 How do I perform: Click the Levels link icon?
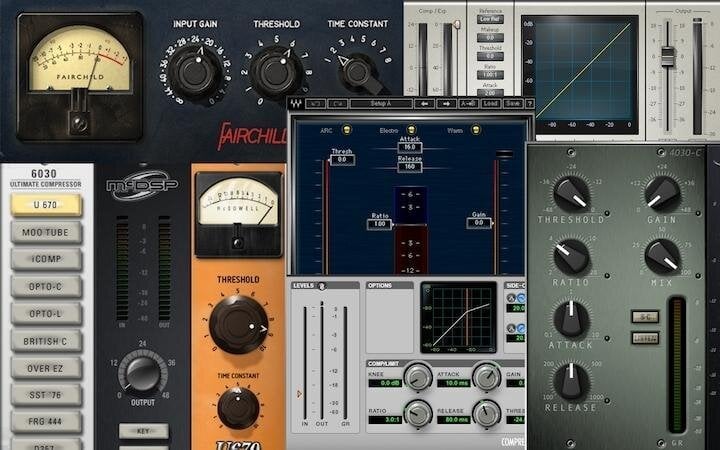322,286
